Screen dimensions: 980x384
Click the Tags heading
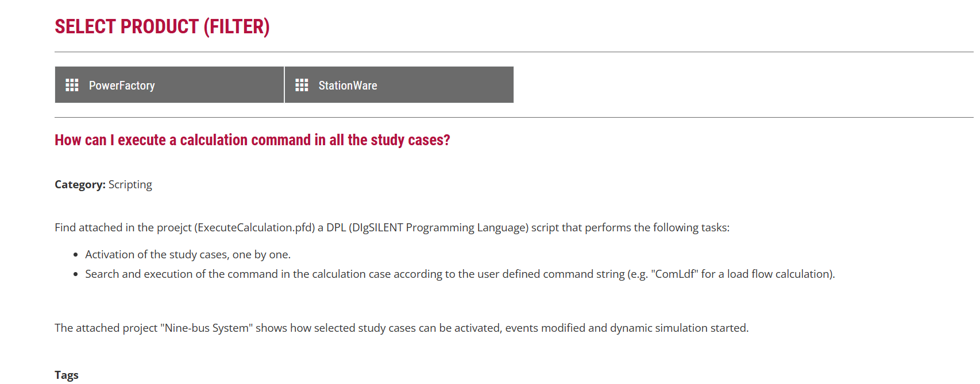[67, 375]
